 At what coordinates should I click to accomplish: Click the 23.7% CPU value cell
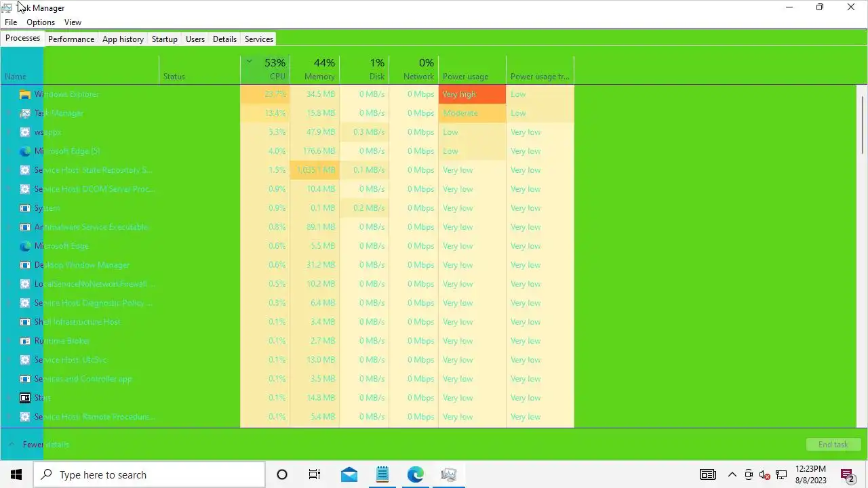(265, 94)
